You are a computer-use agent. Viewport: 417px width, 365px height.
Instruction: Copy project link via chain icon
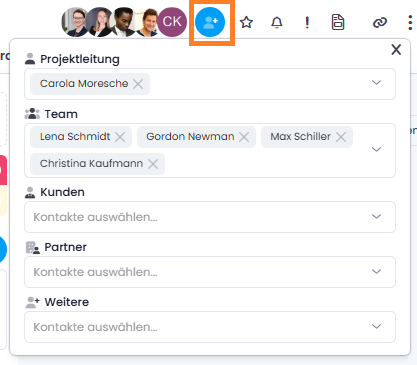[380, 23]
